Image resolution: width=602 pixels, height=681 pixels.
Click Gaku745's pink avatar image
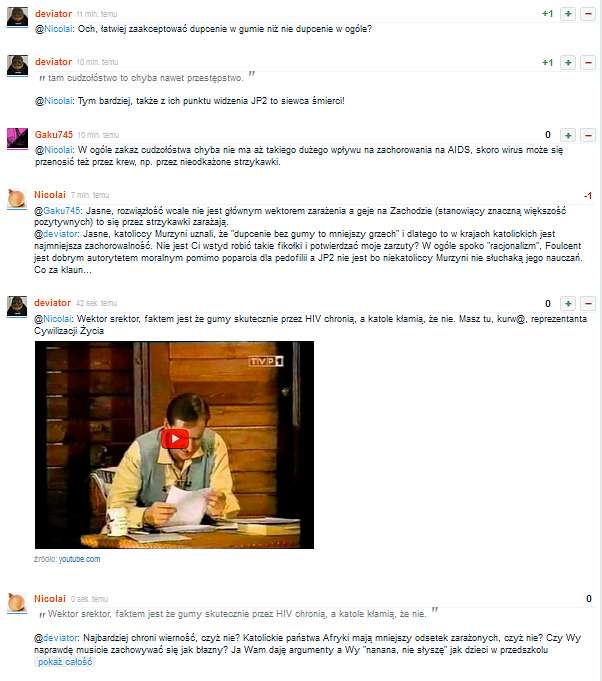pos(17,139)
